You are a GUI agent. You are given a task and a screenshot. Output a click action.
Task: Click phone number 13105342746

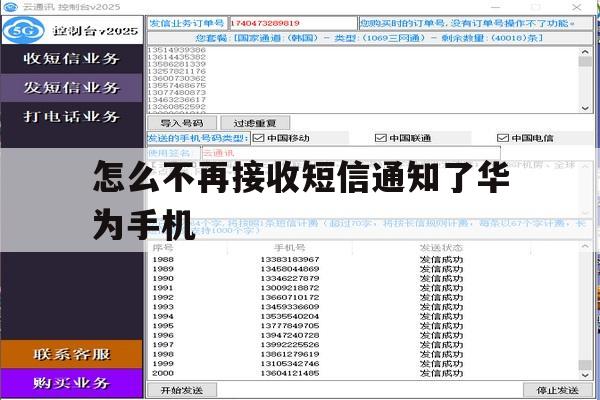coord(290,364)
